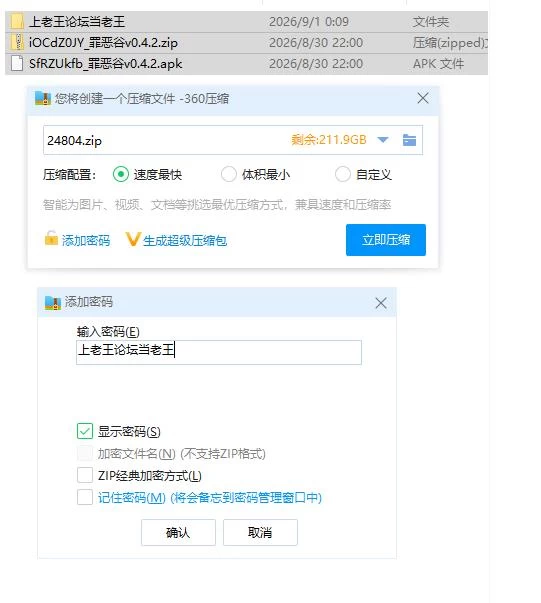541x603 pixels.
Task: Select the 自定义 radio option
Action: (342, 174)
